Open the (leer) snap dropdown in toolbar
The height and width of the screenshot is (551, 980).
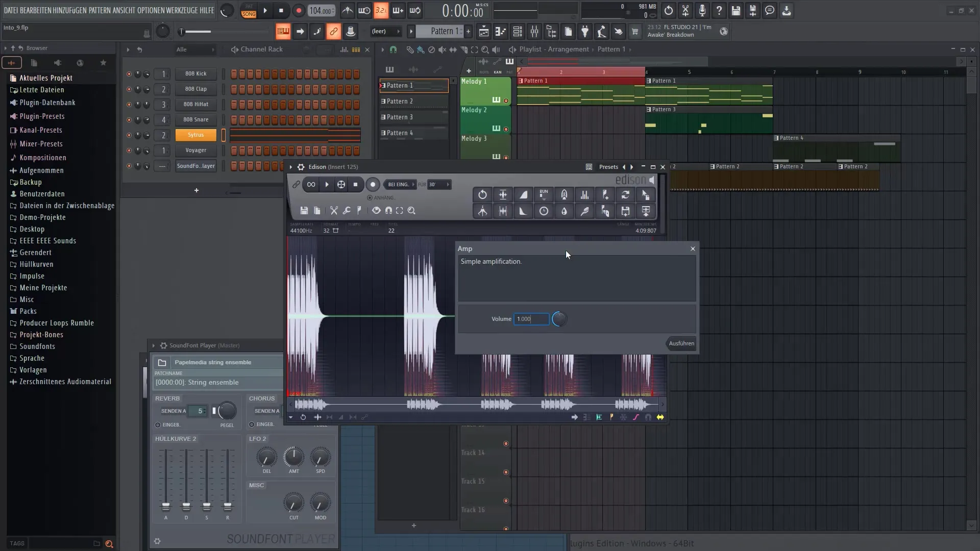[385, 32]
